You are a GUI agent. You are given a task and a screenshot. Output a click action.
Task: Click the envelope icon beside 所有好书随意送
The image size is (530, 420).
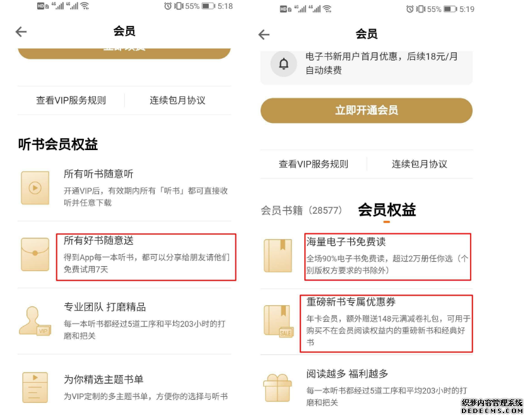(35, 254)
